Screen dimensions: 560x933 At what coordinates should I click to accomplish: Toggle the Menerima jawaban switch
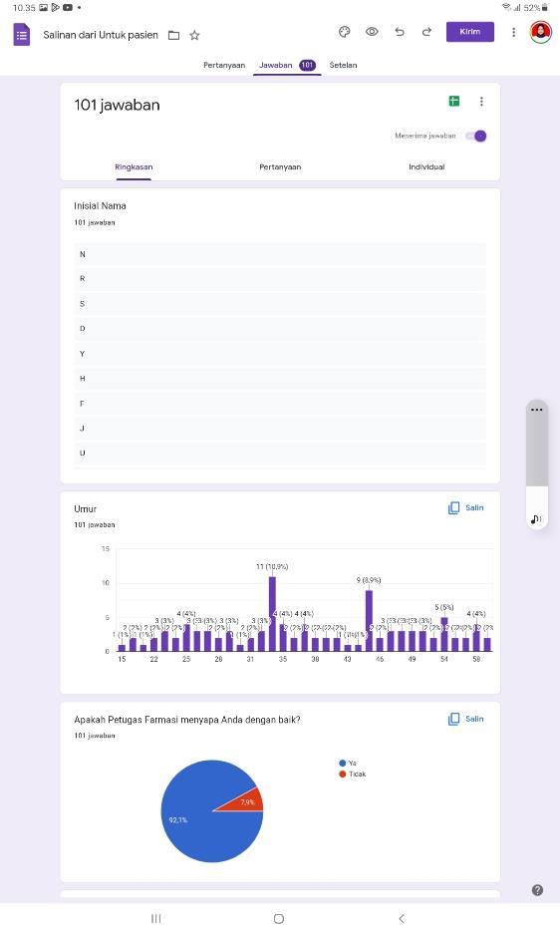pyautogui.click(x=476, y=136)
